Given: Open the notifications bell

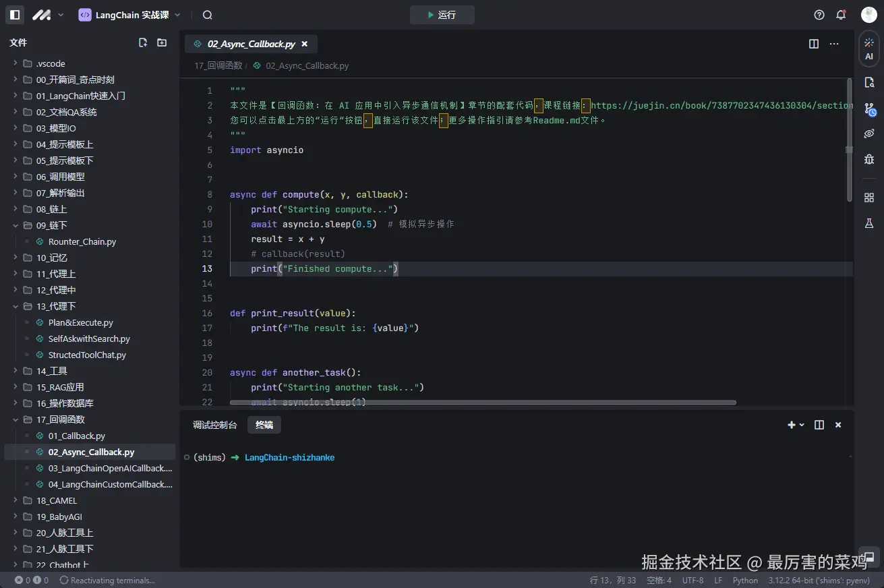Looking at the screenshot, I should coord(841,15).
